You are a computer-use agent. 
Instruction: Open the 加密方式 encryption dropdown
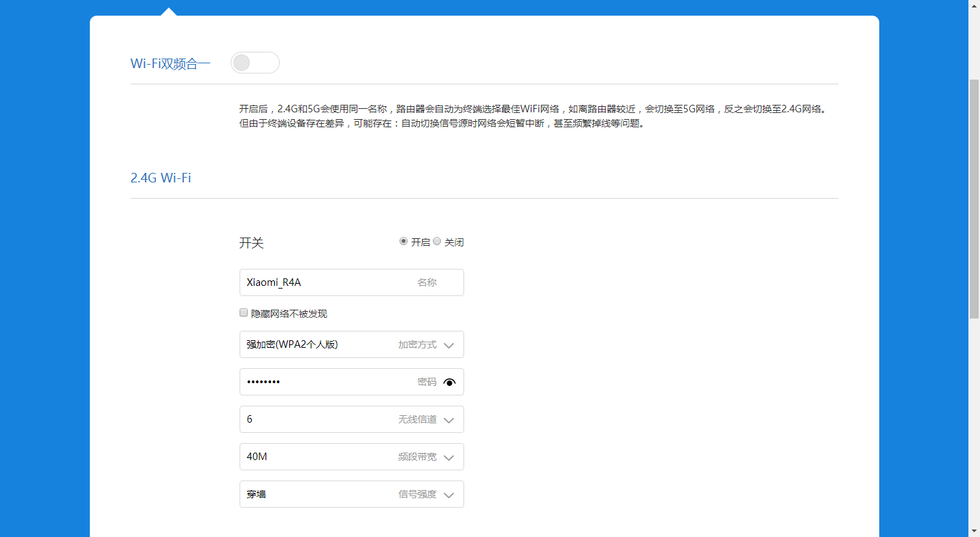[x=352, y=344]
